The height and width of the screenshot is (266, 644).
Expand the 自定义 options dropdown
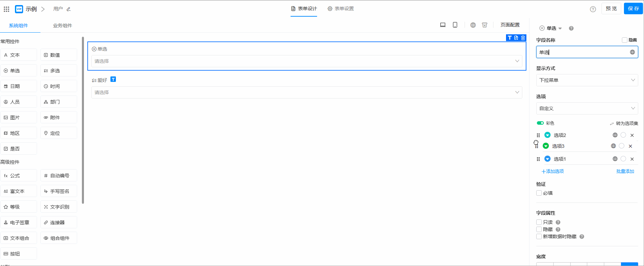587,108
